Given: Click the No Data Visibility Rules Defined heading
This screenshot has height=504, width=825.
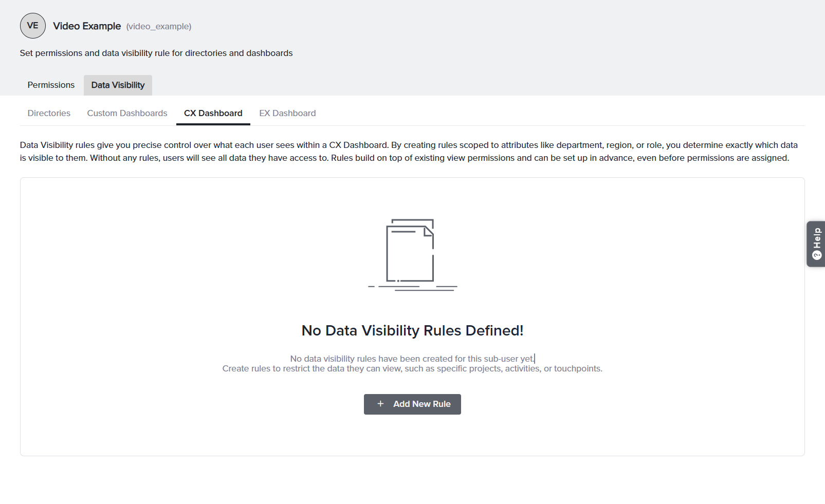Looking at the screenshot, I should tap(412, 330).
